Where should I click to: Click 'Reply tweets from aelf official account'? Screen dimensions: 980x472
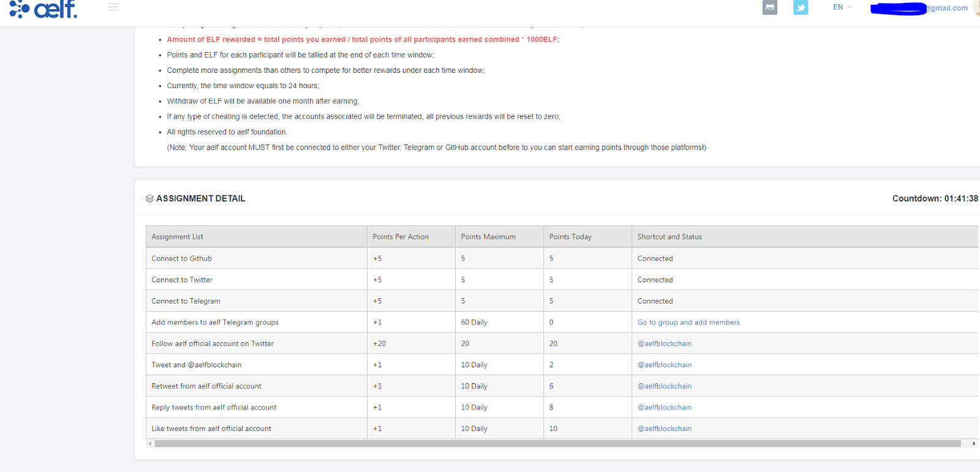click(214, 407)
